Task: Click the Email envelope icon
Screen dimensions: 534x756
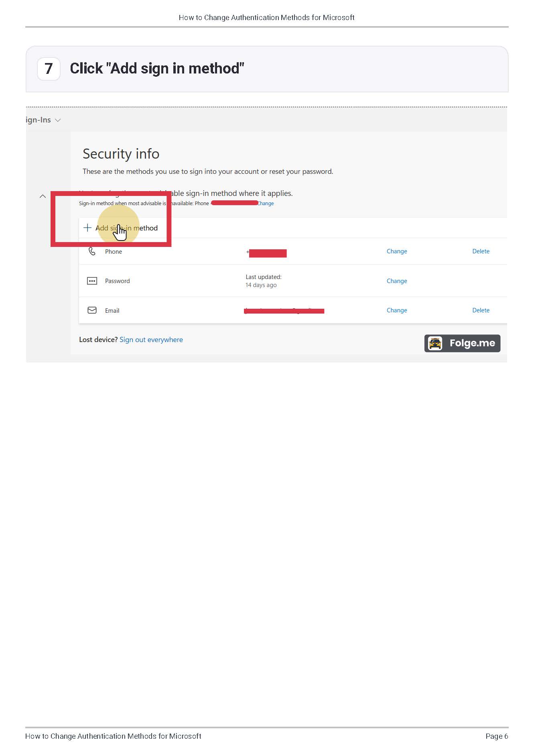Action: point(92,310)
